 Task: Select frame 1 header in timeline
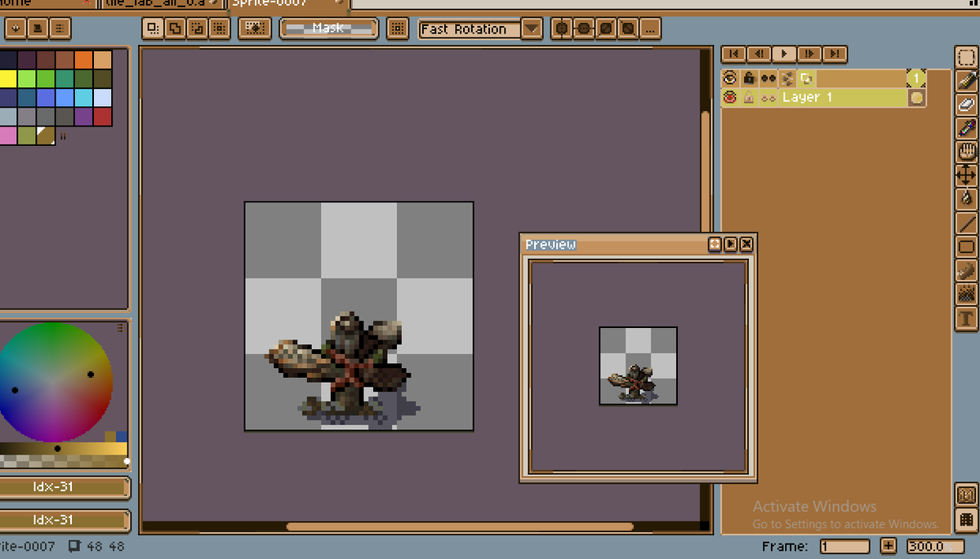point(916,78)
